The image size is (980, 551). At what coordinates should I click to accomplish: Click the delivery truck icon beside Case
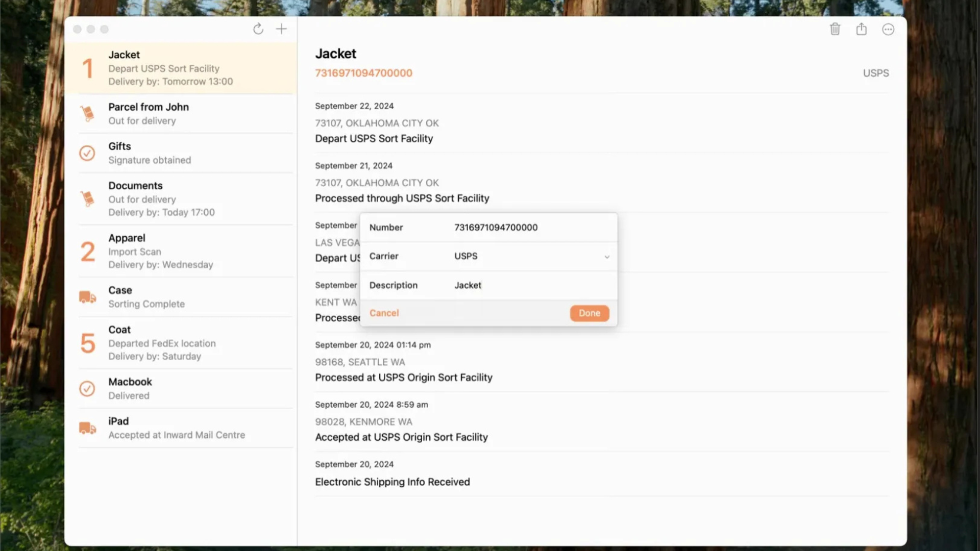(x=87, y=297)
